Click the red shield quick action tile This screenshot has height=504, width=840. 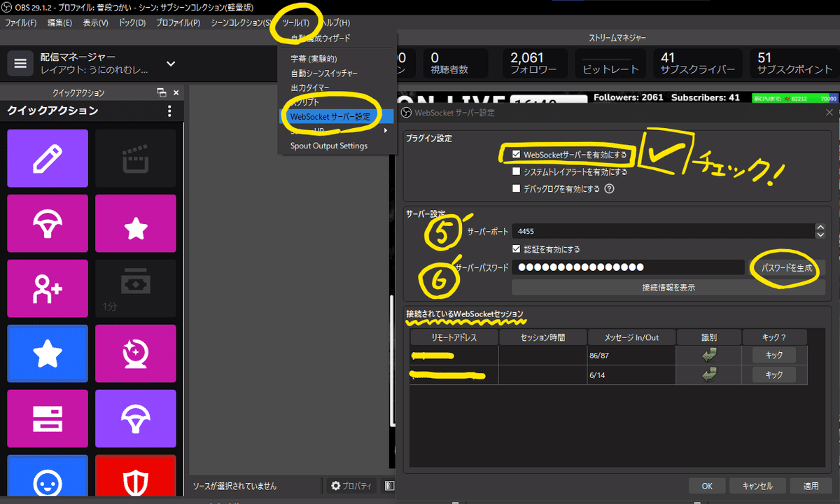[x=136, y=479]
